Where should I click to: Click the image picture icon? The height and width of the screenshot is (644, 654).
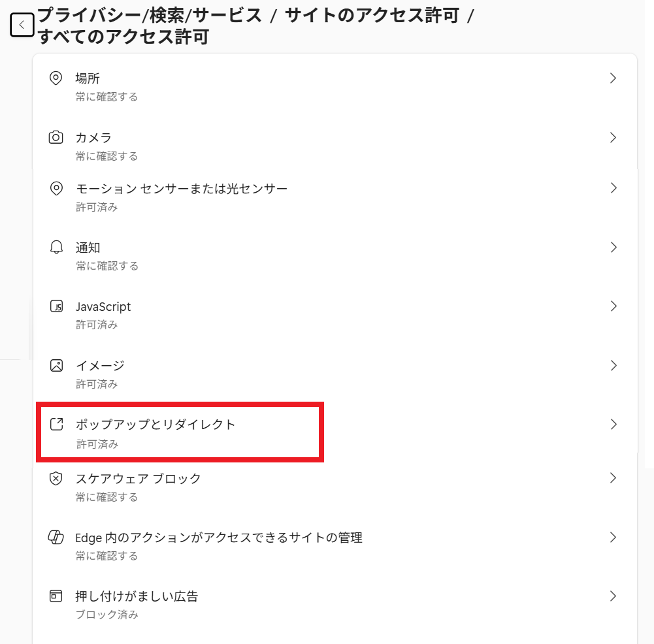[x=56, y=366]
